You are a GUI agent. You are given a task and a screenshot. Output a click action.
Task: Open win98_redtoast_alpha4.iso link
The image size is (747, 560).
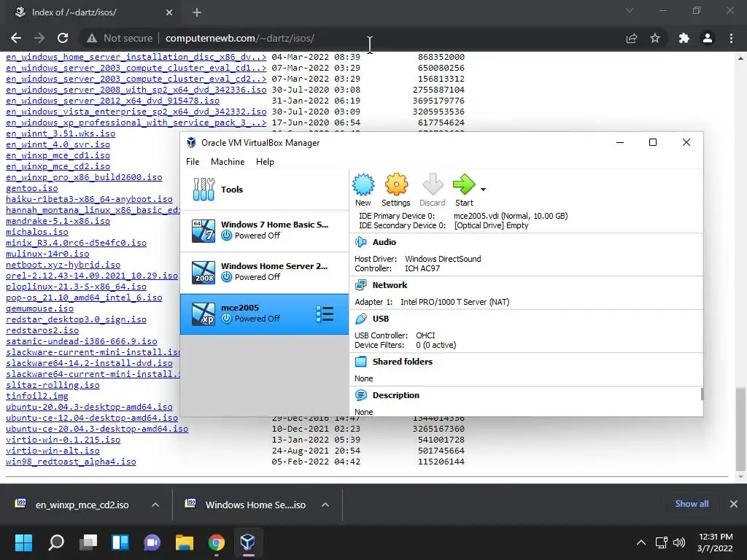(x=71, y=462)
